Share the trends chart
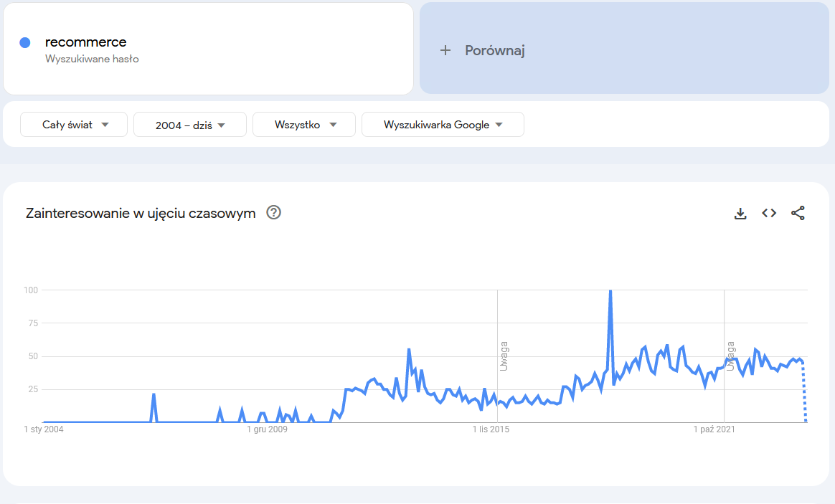 coord(798,213)
